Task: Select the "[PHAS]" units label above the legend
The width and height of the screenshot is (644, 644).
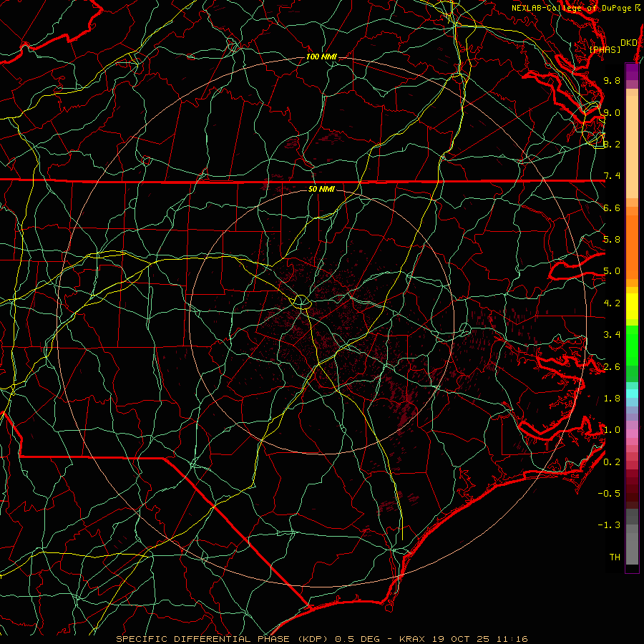Action: [605, 50]
